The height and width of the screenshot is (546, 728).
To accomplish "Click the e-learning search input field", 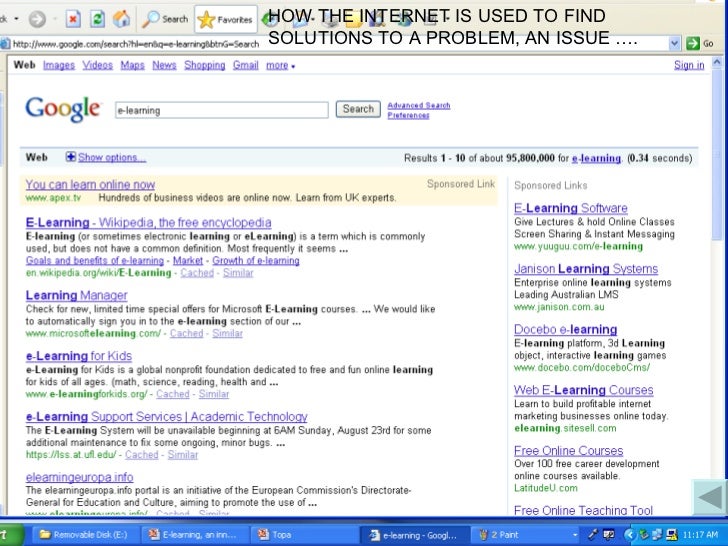I will tap(221, 110).
